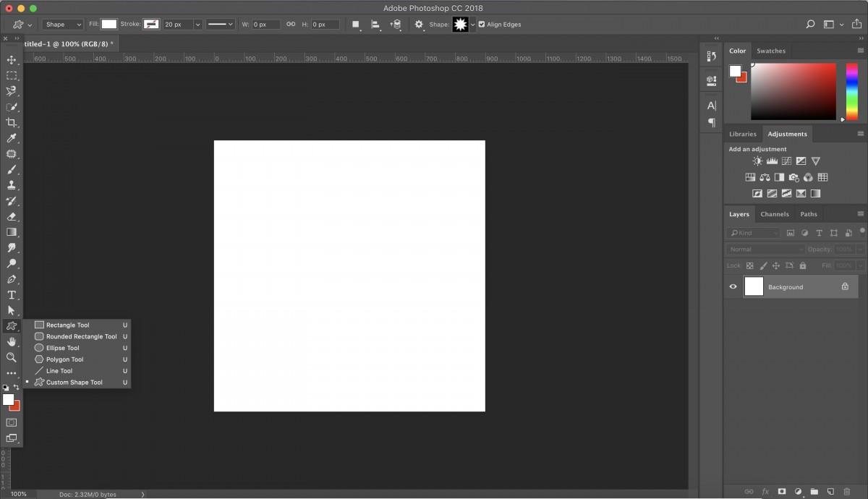This screenshot has width=868, height=499.
Task: Click the Delete Layer trash button
Action: (846, 491)
